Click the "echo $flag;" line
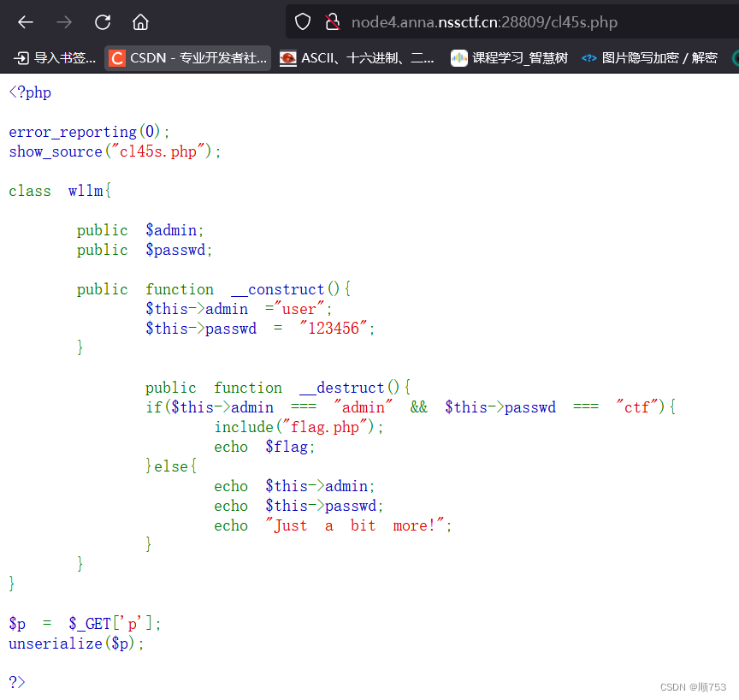The image size is (739, 700). click(264, 447)
